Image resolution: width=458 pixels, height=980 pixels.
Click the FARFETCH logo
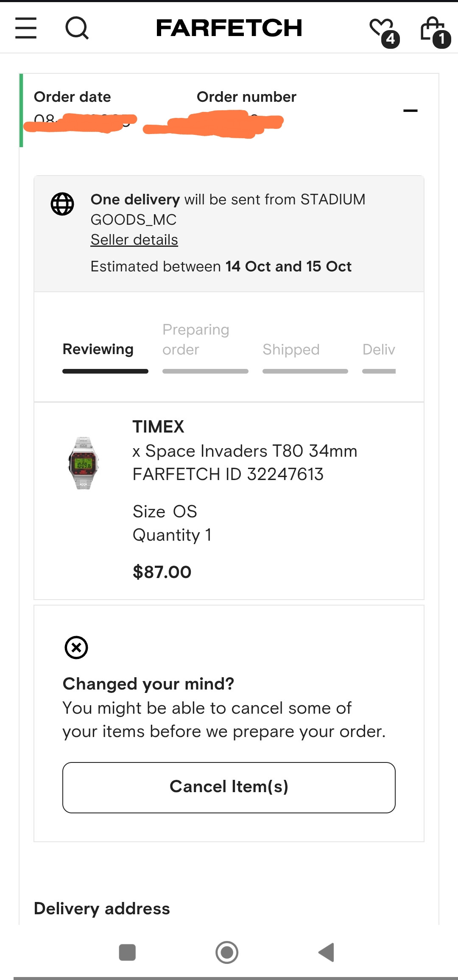[x=229, y=28]
